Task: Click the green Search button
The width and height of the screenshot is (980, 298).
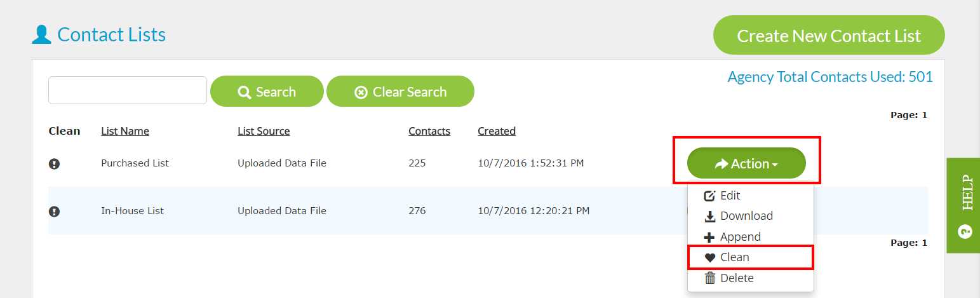Action: [267, 91]
